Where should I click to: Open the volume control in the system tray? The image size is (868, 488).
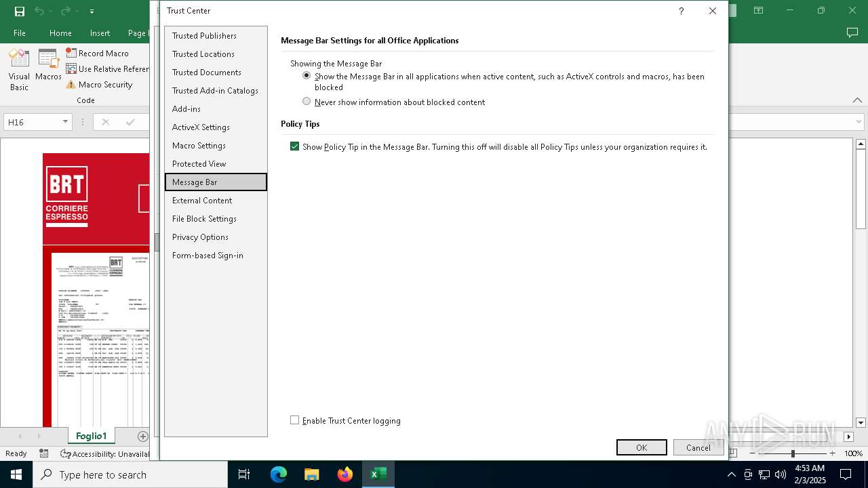780,474
